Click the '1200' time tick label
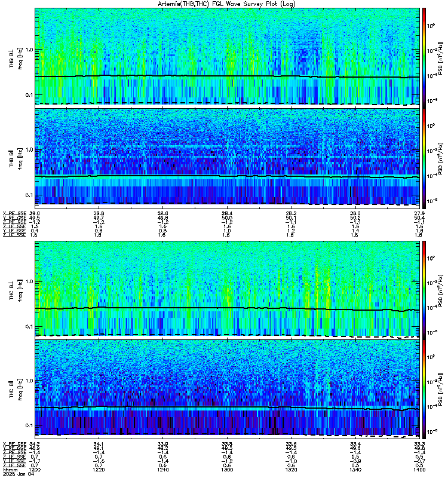The width and height of the screenshot is (448, 478). [35, 470]
